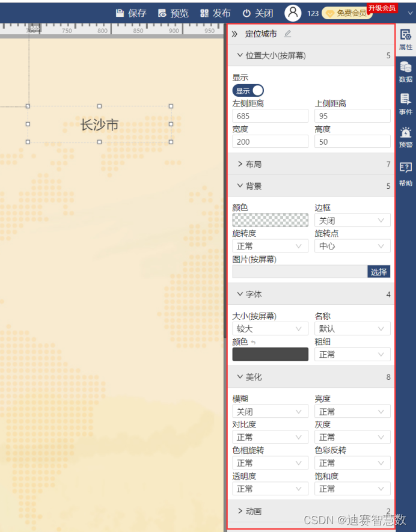Collapse the properties panel with double-arrow icon
Viewport: 416px width, 532px height.
(x=234, y=34)
